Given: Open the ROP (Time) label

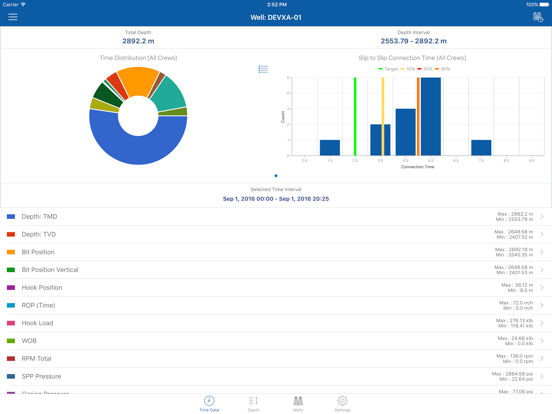Looking at the screenshot, I should click(x=38, y=305).
